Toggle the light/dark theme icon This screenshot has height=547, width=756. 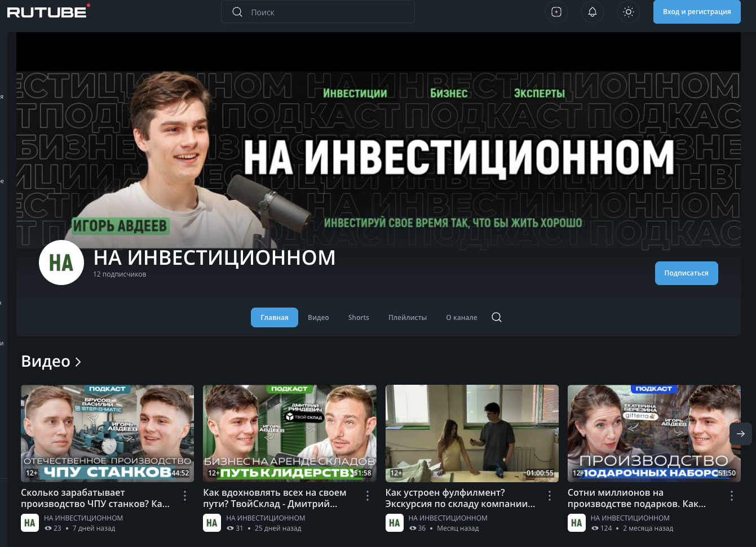pyautogui.click(x=628, y=12)
